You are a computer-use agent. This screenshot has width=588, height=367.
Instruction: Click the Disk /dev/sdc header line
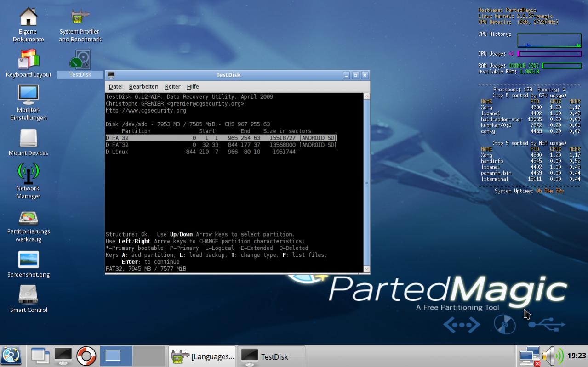tap(188, 124)
